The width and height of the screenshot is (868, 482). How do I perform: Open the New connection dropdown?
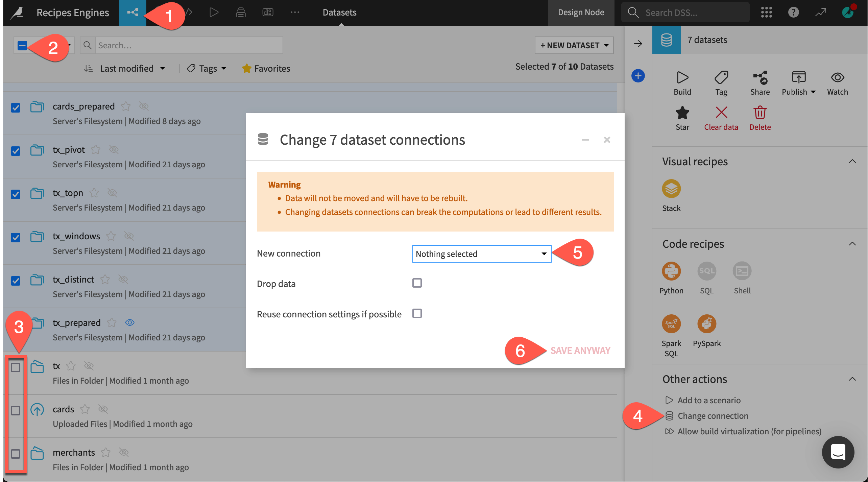[x=482, y=254]
